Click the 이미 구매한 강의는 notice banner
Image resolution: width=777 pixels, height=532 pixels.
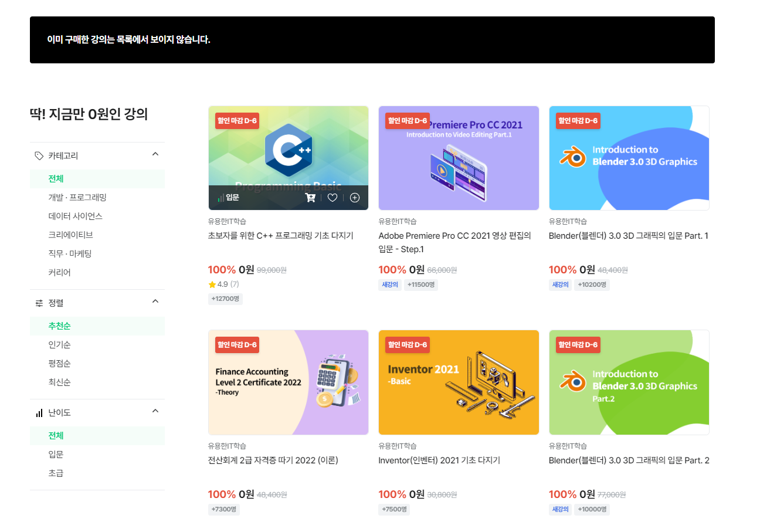372,40
